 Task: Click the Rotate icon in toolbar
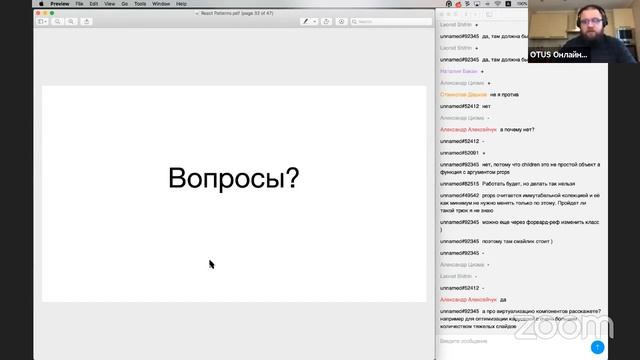coord(326,21)
